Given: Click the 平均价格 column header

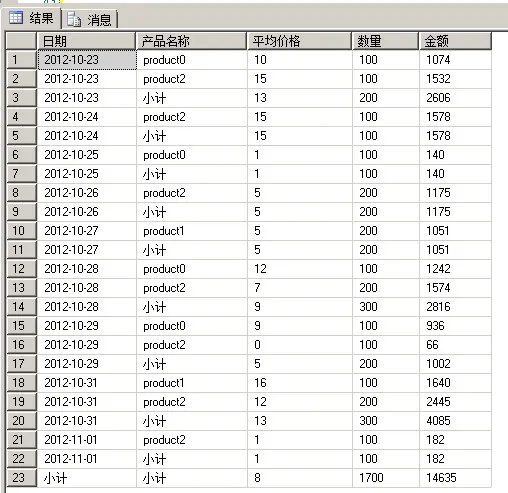Looking at the screenshot, I should coord(299,41).
